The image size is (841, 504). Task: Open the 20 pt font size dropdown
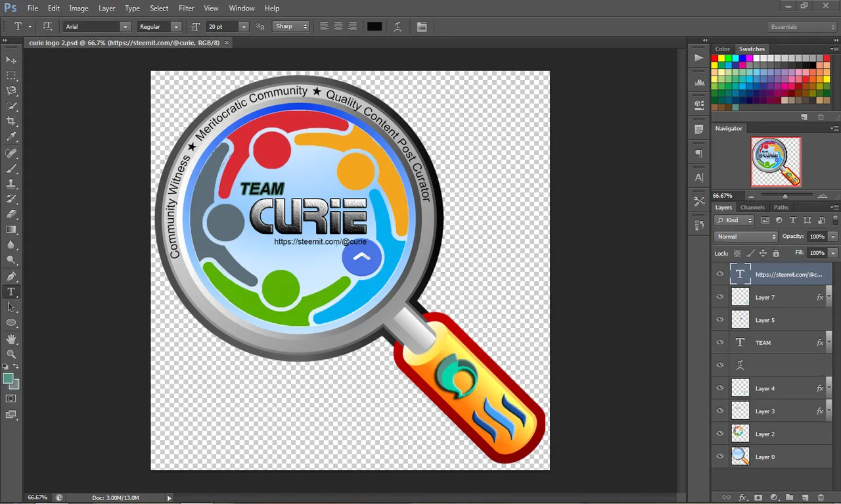coord(244,27)
